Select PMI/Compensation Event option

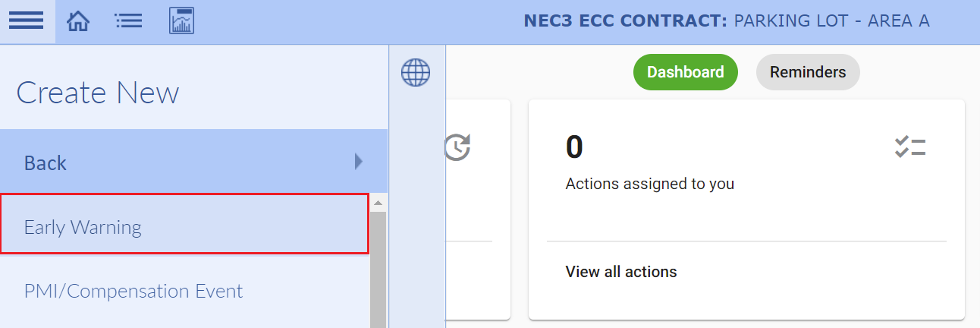[x=133, y=291]
